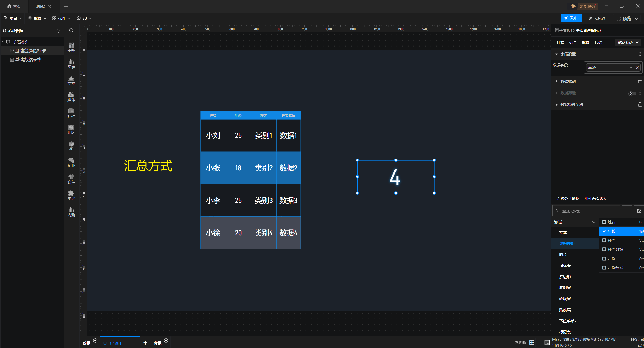Select the 基础数据表格 layer

[x=28, y=60]
